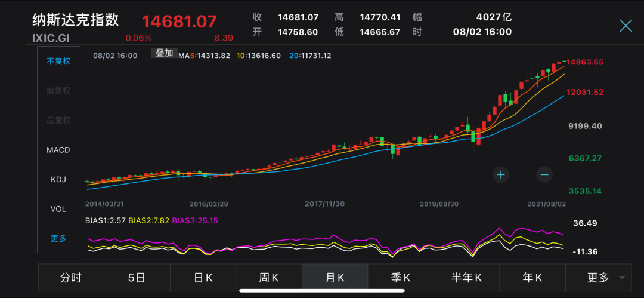
Task: Select the 月K tab
Action: click(x=335, y=278)
